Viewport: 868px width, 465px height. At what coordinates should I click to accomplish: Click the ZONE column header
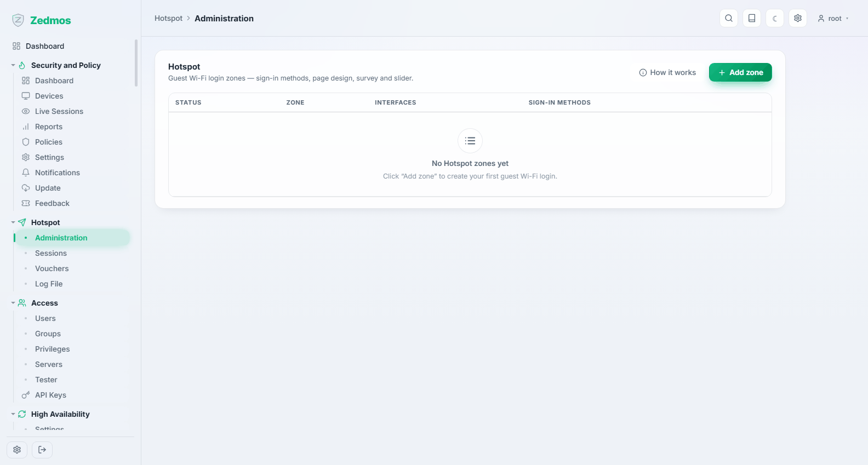pyautogui.click(x=295, y=102)
